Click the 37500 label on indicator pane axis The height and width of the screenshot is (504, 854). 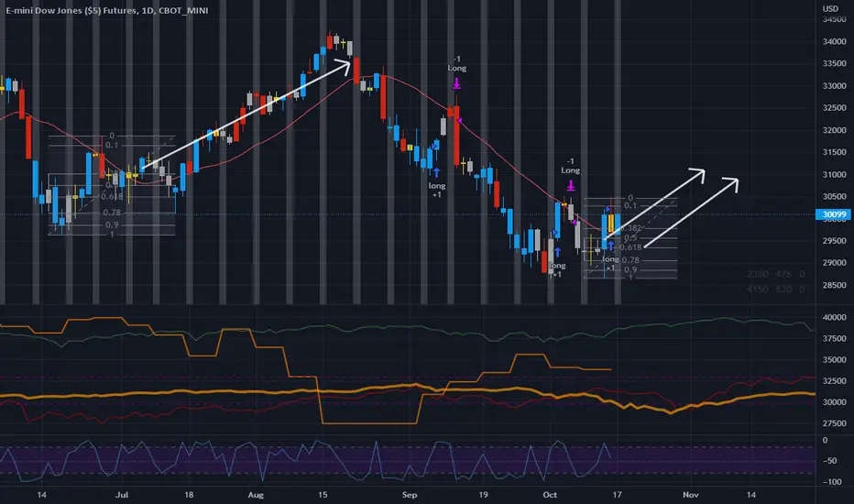pos(834,338)
